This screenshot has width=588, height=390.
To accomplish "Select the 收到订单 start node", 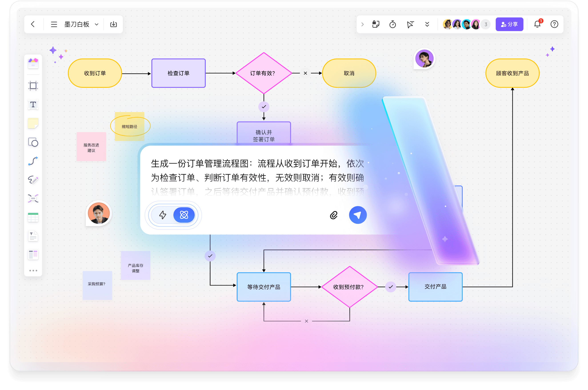I will pos(95,73).
